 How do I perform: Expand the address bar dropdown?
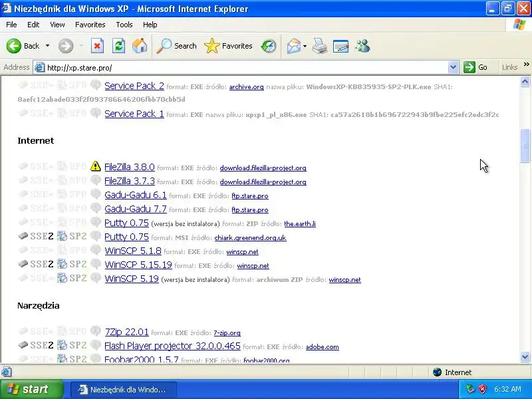[x=454, y=68]
